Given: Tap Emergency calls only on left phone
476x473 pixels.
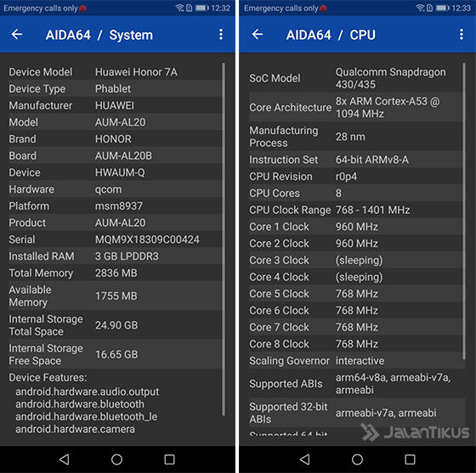Looking at the screenshot, I should 41,8.
